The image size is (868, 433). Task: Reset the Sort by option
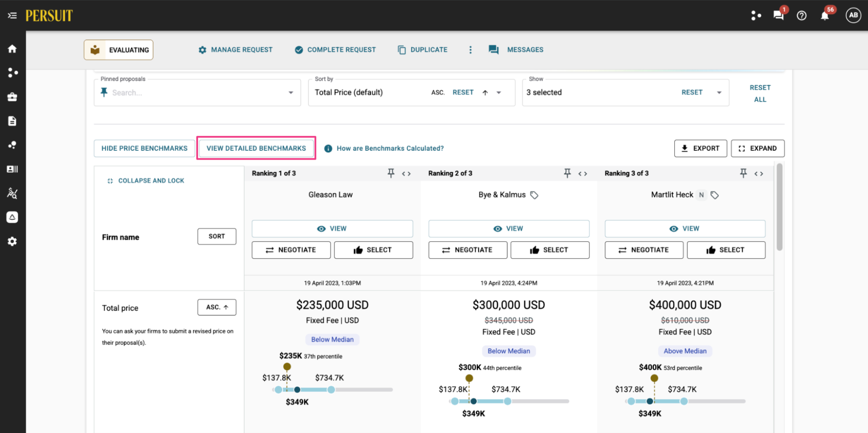[x=463, y=92]
